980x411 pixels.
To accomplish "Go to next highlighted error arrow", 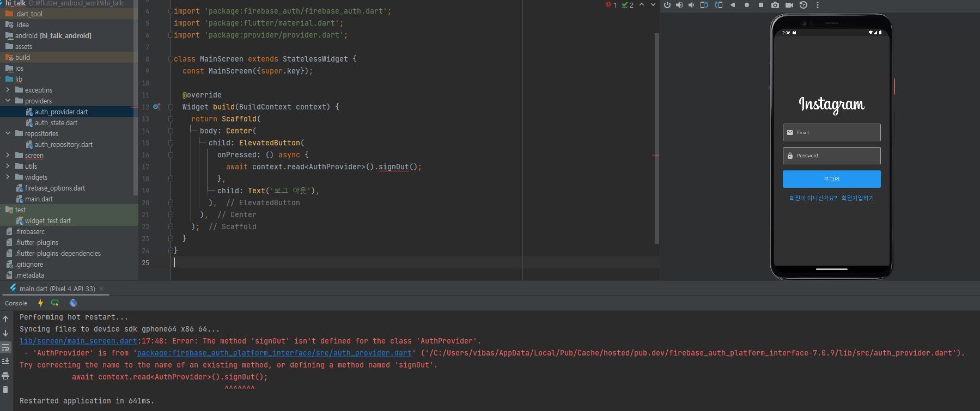I will pos(653,5).
